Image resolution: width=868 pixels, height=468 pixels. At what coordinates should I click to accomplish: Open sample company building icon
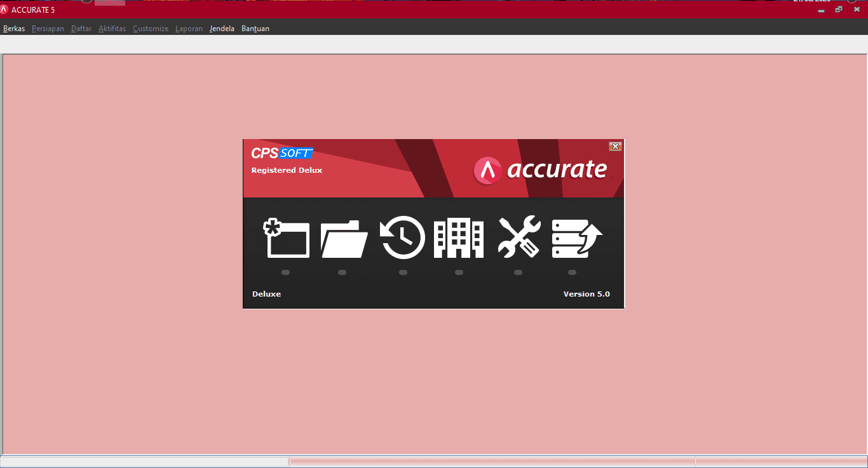tap(459, 238)
